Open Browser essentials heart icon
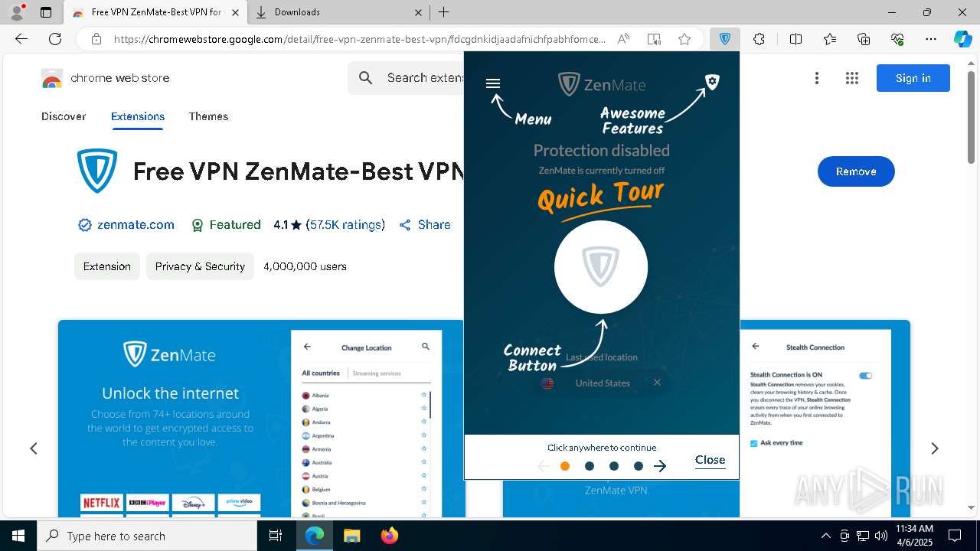 point(897,39)
